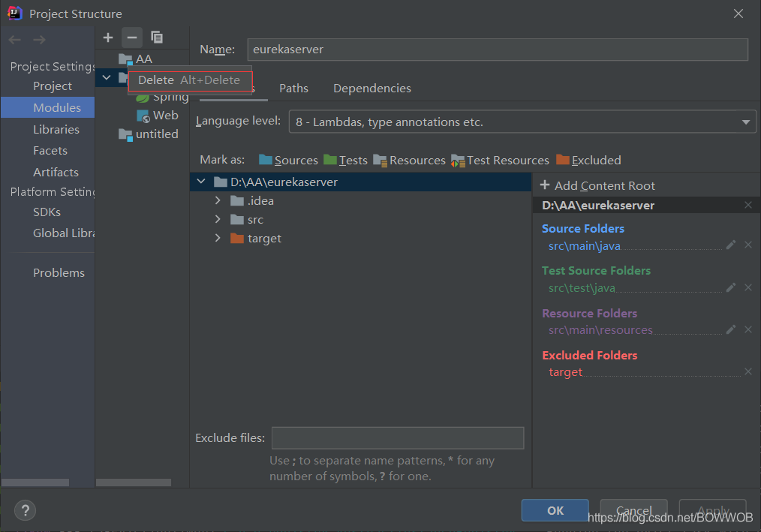
Task: Edit src\main\resources folder properties
Action: pyautogui.click(x=731, y=329)
